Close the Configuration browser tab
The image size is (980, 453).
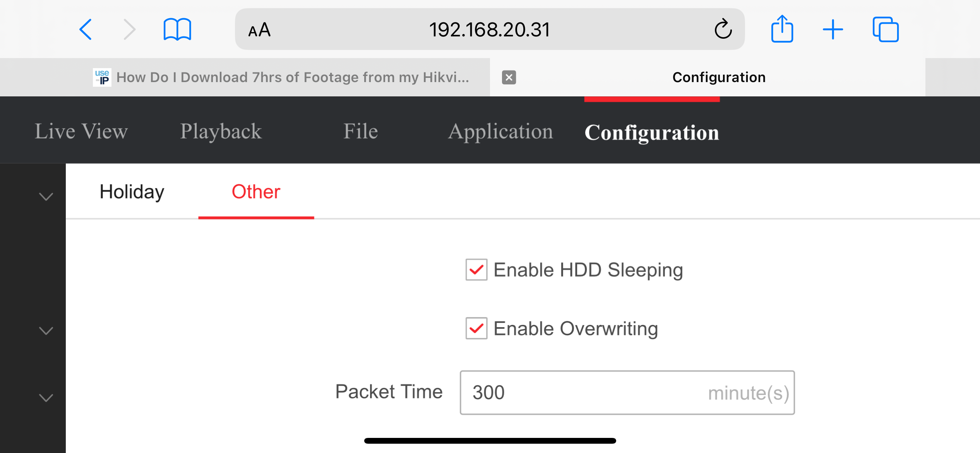509,77
